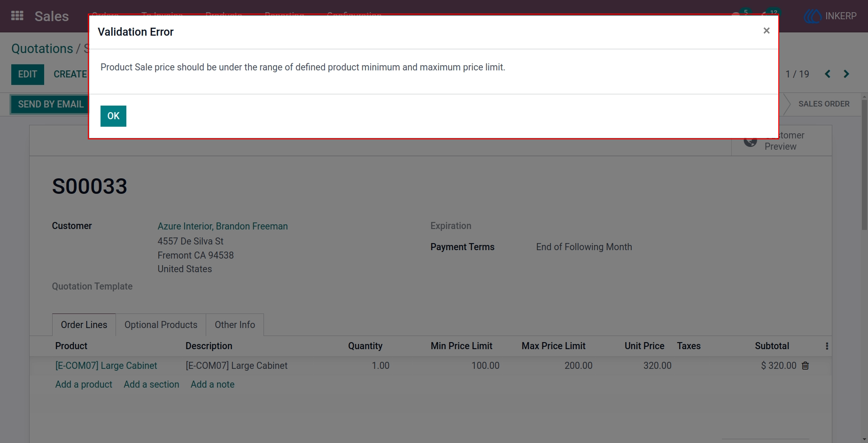Click the Sales app title
This screenshot has width=868, height=443.
pyautogui.click(x=52, y=16)
